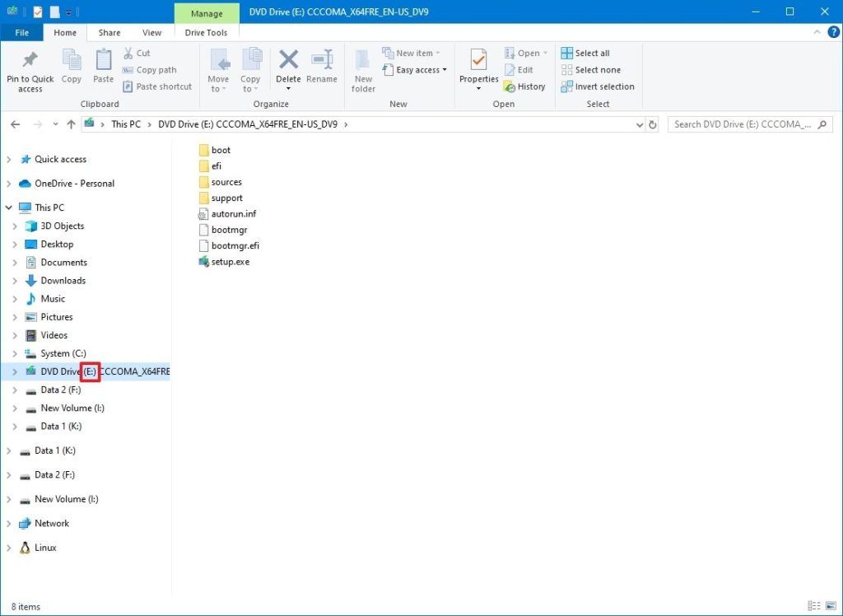The image size is (843, 616).
Task: Open the file History option
Action: (x=524, y=86)
